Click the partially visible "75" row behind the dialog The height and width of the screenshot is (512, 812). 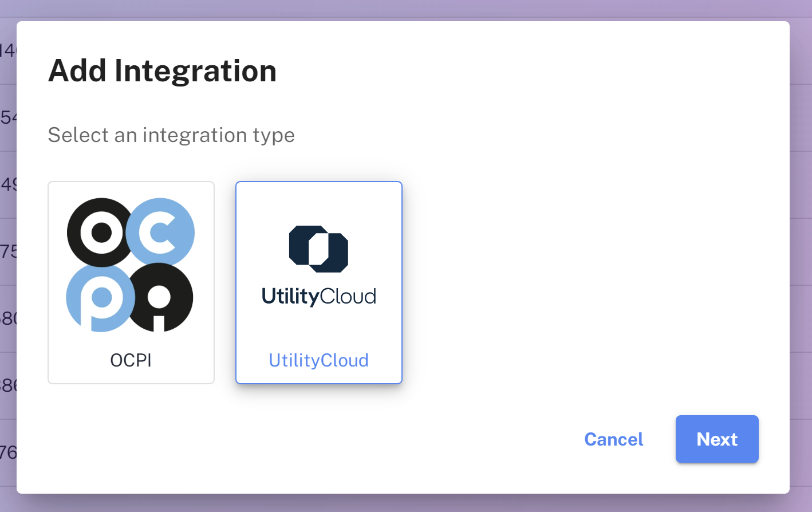pos(8,250)
